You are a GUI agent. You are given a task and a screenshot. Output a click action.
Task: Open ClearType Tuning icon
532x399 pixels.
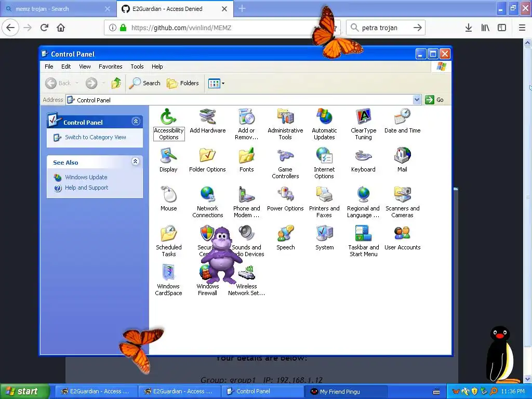point(363,124)
